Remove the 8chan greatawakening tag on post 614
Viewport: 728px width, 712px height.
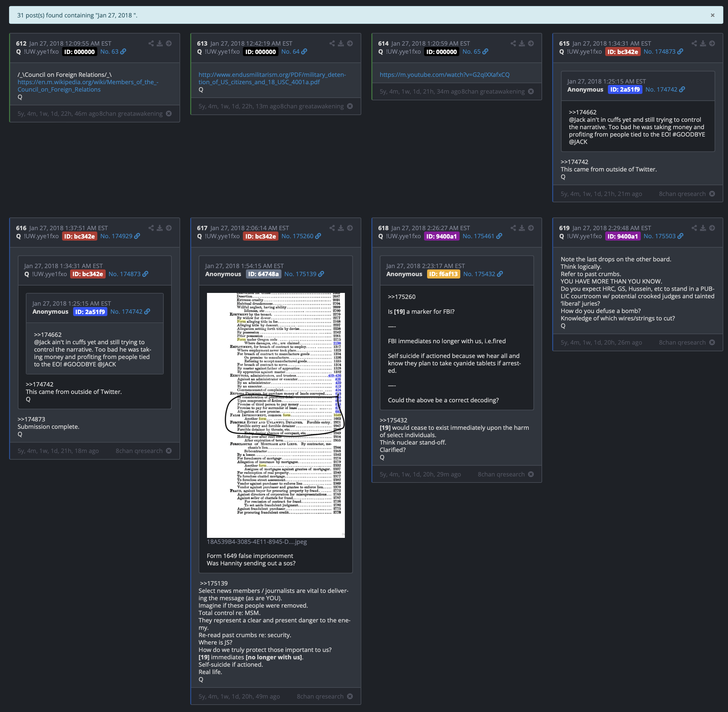pos(531,91)
